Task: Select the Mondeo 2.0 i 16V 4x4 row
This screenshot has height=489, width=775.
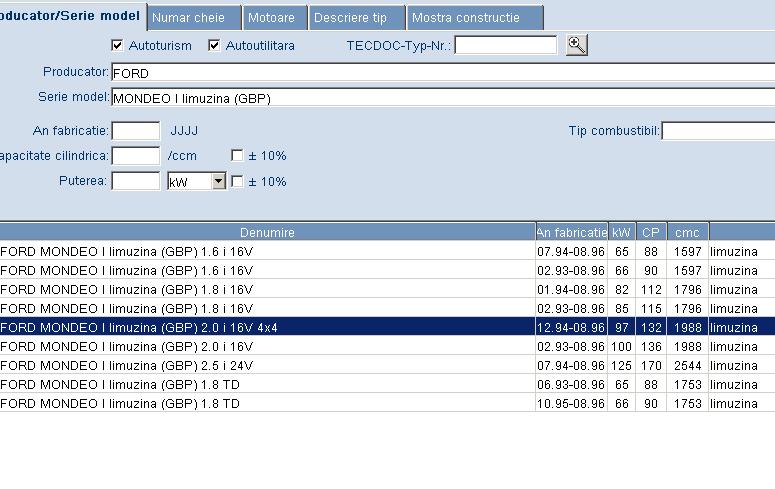Action: click(x=267, y=327)
